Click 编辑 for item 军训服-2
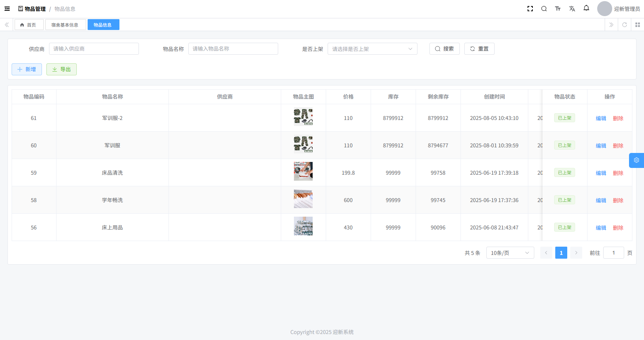The height and width of the screenshot is (340, 644). click(601, 118)
